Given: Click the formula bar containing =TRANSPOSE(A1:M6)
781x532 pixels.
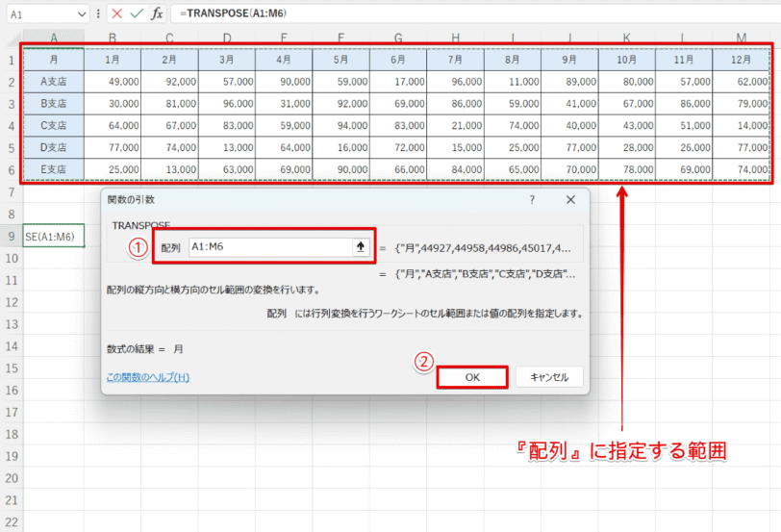Looking at the screenshot, I should [x=476, y=13].
